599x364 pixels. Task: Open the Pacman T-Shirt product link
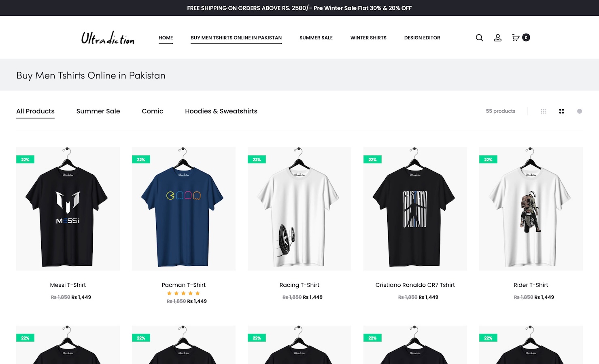[x=184, y=285]
